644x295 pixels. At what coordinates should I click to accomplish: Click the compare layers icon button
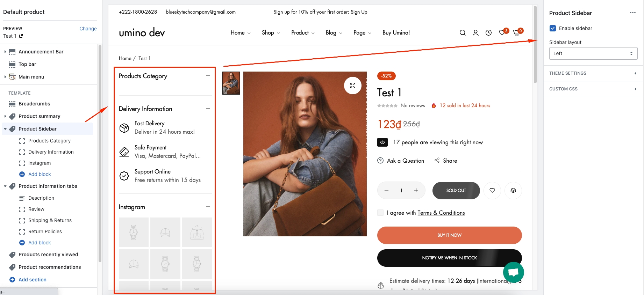(x=513, y=191)
